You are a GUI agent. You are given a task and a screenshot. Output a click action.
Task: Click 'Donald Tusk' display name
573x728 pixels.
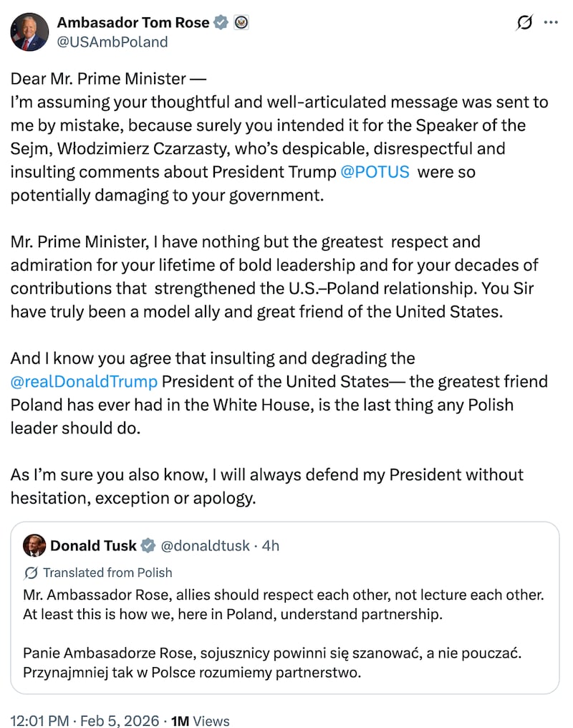[x=93, y=545]
